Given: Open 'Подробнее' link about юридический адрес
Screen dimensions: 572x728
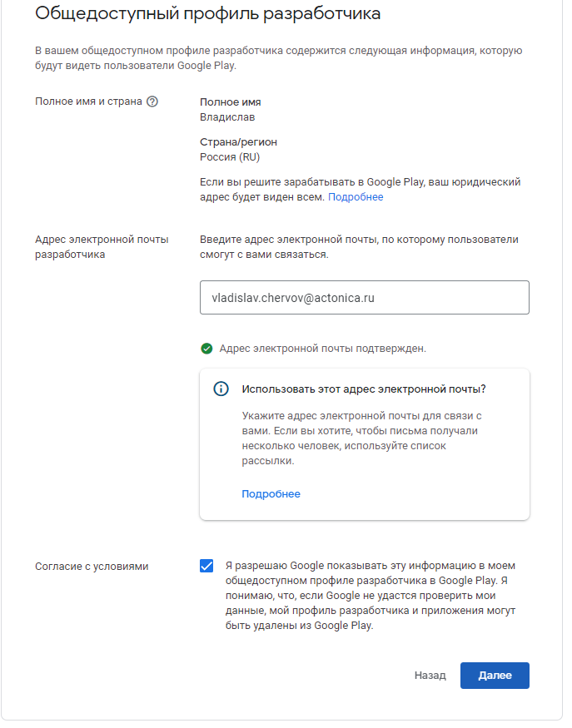Looking at the screenshot, I should pos(356,197).
